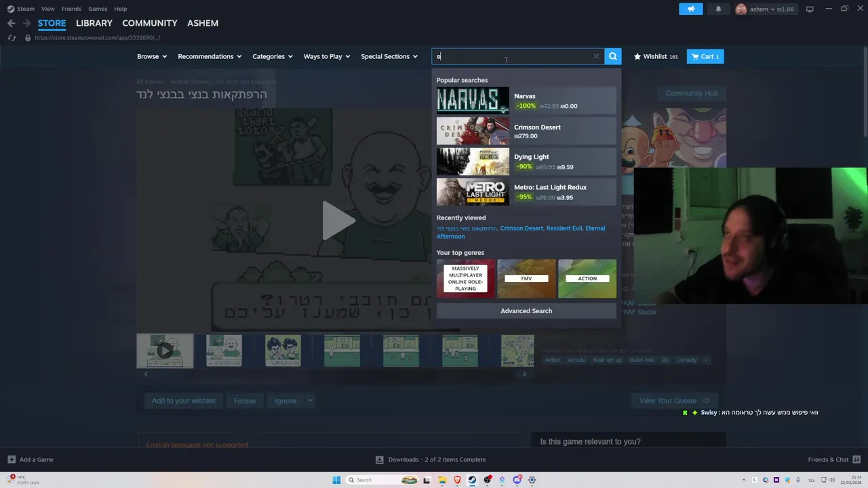Show hidden system tray icons
868x488 pixels.
tap(743, 480)
